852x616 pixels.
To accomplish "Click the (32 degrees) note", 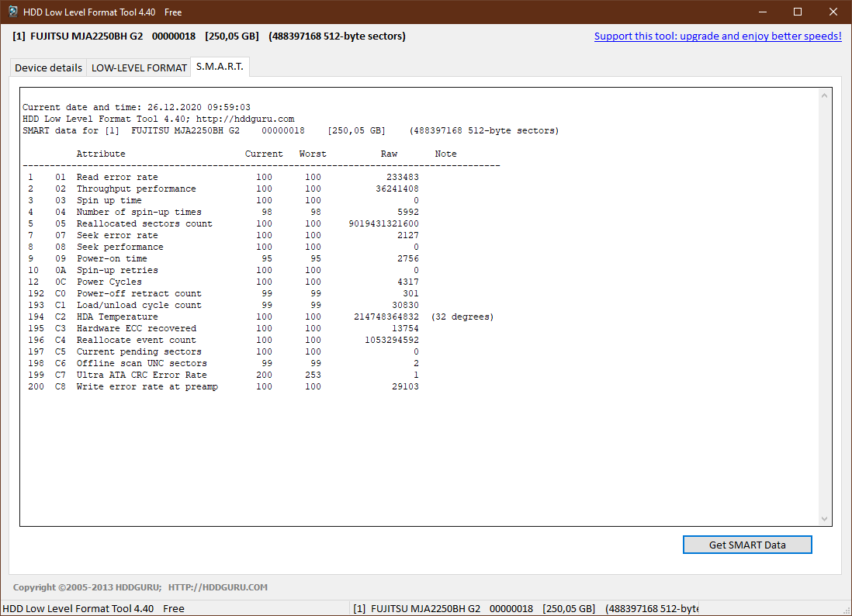I will (462, 317).
